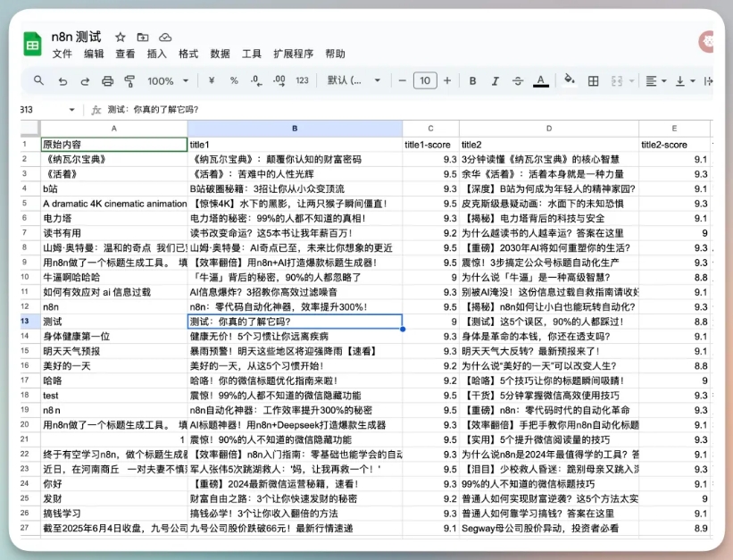Screen dimensions: 733x560
Task: Select column C header
Action: pos(430,129)
